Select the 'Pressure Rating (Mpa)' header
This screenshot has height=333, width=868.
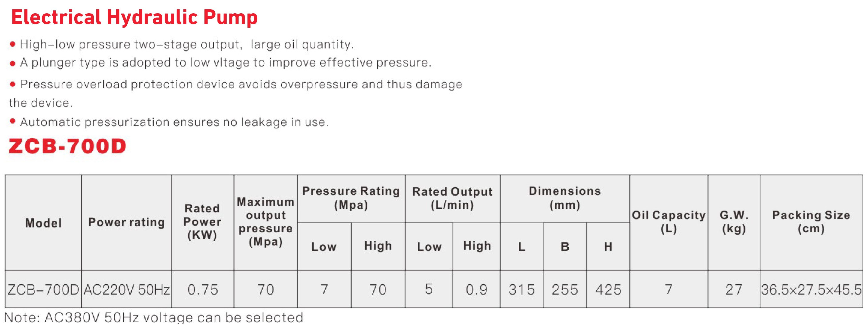tap(351, 198)
